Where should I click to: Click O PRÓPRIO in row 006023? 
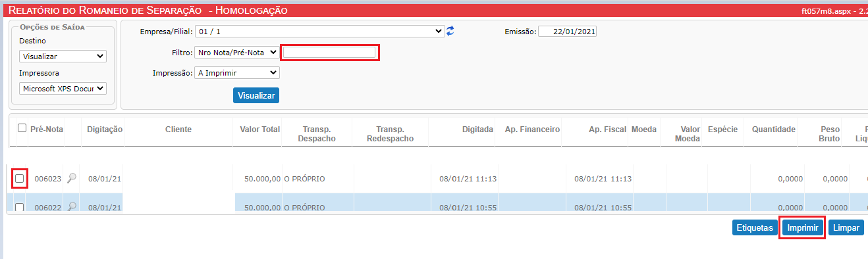(304, 179)
